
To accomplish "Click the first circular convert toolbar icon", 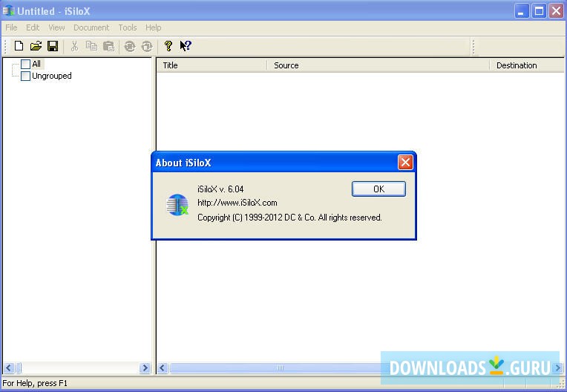I will coord(129,46).
